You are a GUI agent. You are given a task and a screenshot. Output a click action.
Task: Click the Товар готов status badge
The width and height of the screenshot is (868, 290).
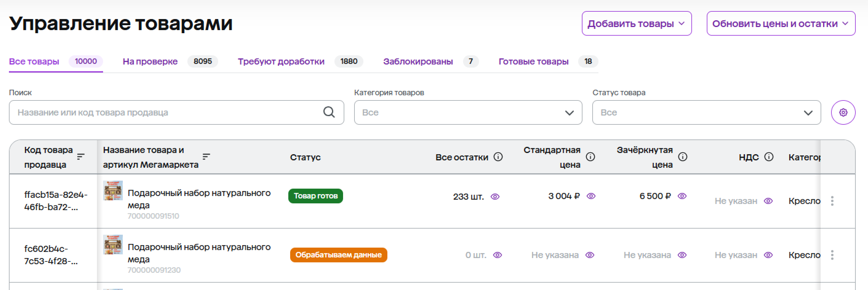pyautogui.click(x=315, y=196)
